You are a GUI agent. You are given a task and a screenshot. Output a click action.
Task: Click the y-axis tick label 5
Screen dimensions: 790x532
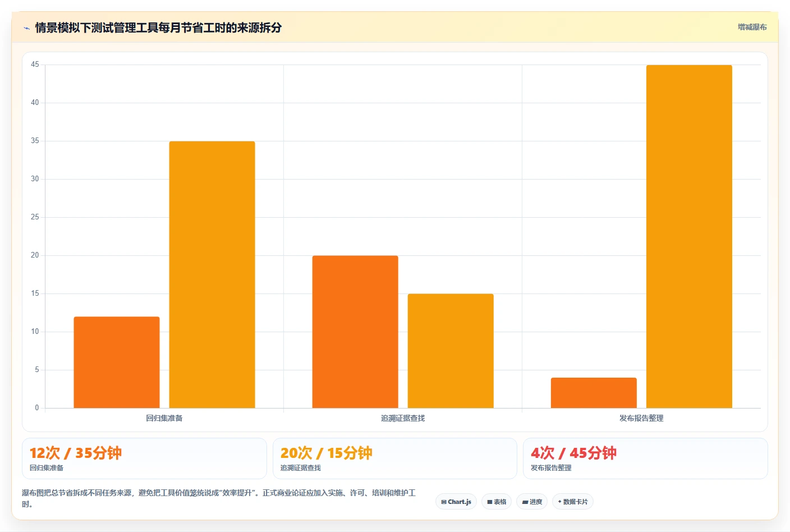[x=37, y=370]
